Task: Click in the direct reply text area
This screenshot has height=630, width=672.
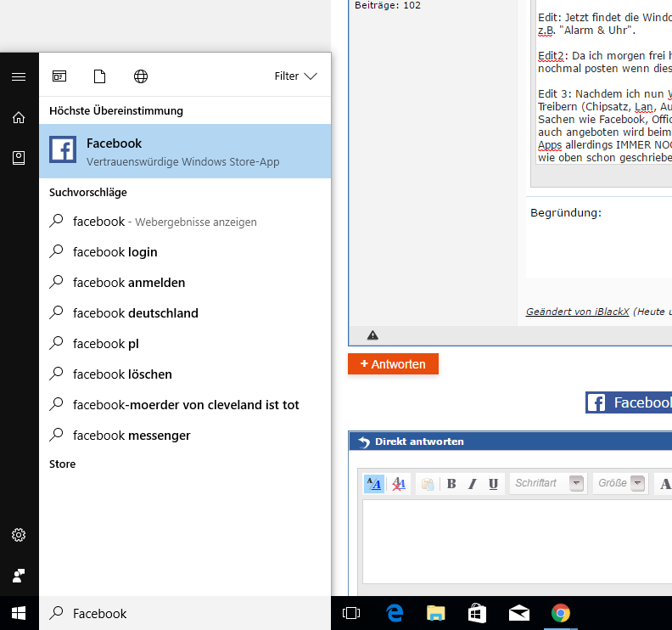Action: pos(518,542)
